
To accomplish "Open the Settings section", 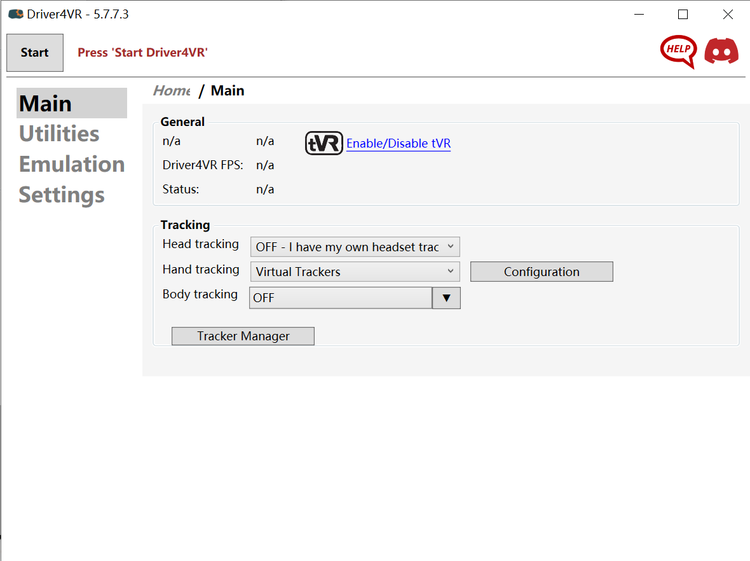I will 62,195.
